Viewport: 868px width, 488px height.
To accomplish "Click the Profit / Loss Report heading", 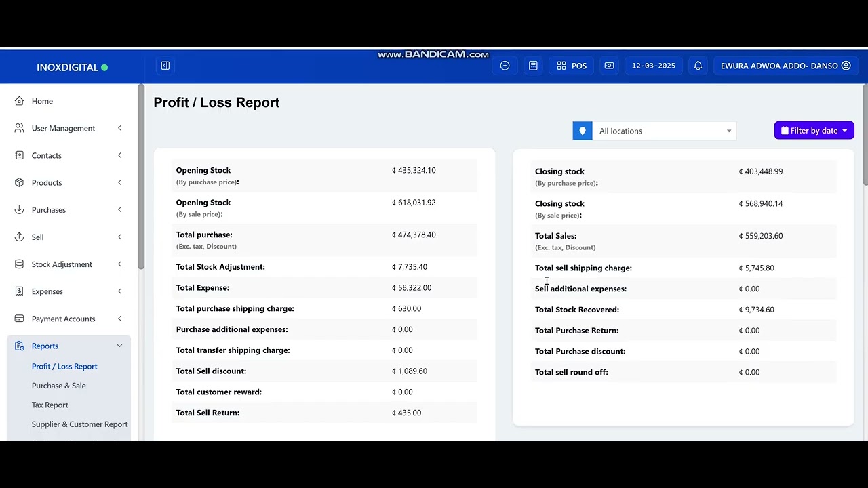I will (x=216, y=102).
